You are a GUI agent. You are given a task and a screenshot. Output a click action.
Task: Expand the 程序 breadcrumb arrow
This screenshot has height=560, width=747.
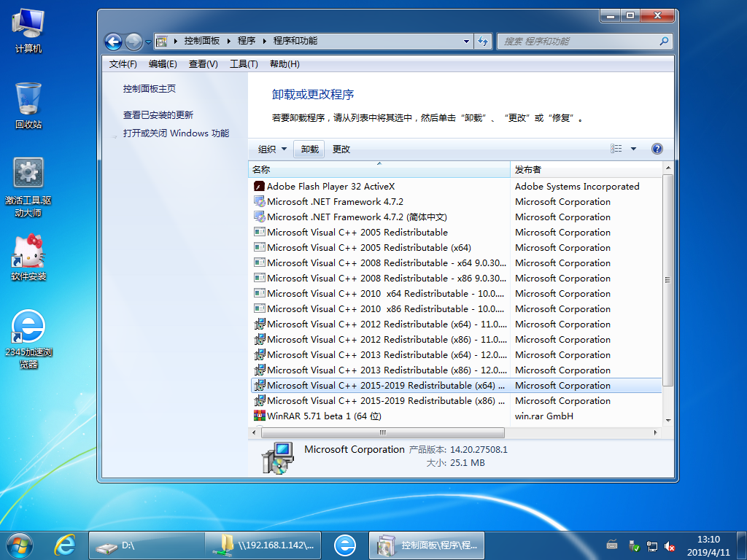[264, 41]
